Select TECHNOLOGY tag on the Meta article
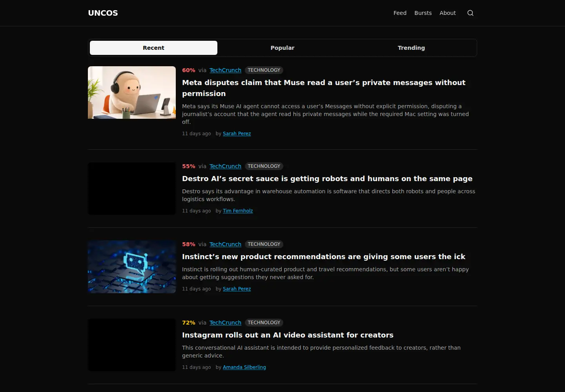The width and height of the screenshot is (565, 392). pos(264,70)
